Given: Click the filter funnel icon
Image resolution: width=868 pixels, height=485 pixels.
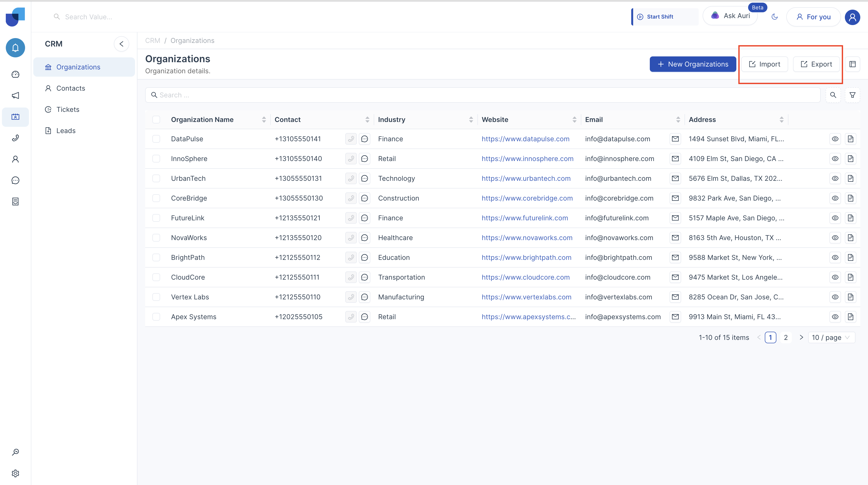Looking at the screenshot, I should 852,95.
